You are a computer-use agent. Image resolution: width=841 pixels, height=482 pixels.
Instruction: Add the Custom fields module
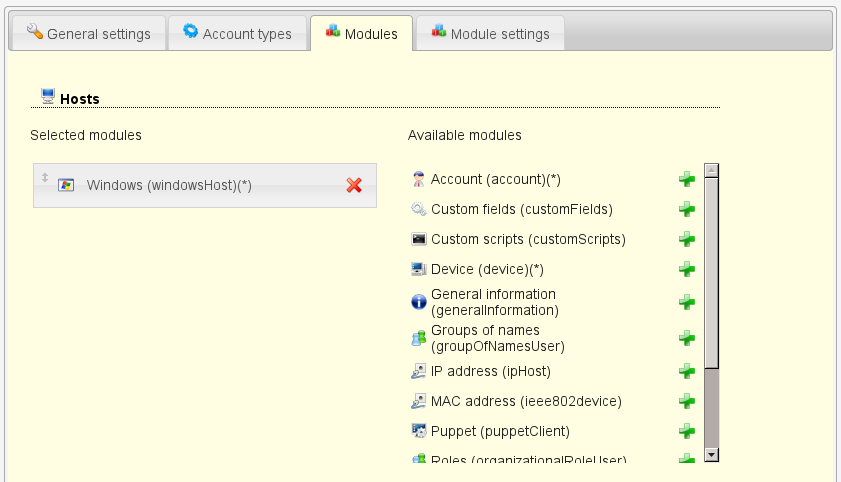click(687, 209)
